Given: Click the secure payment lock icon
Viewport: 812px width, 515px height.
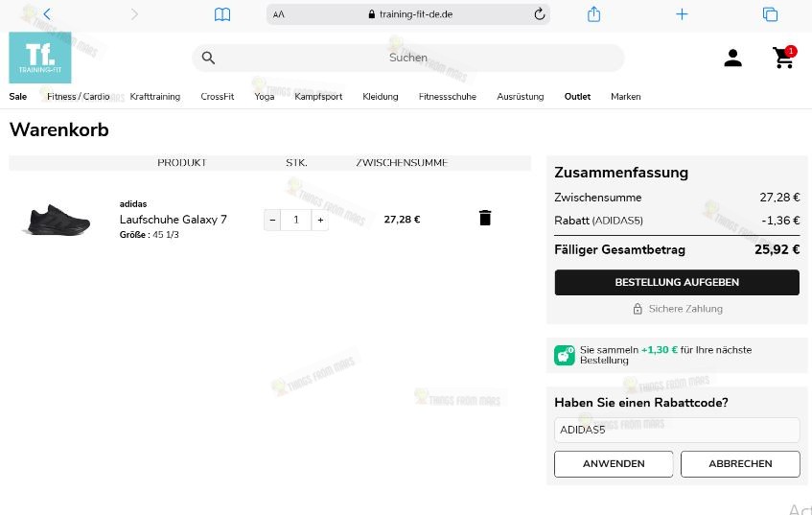Looking at the screenshot, I should pos(638,309).
